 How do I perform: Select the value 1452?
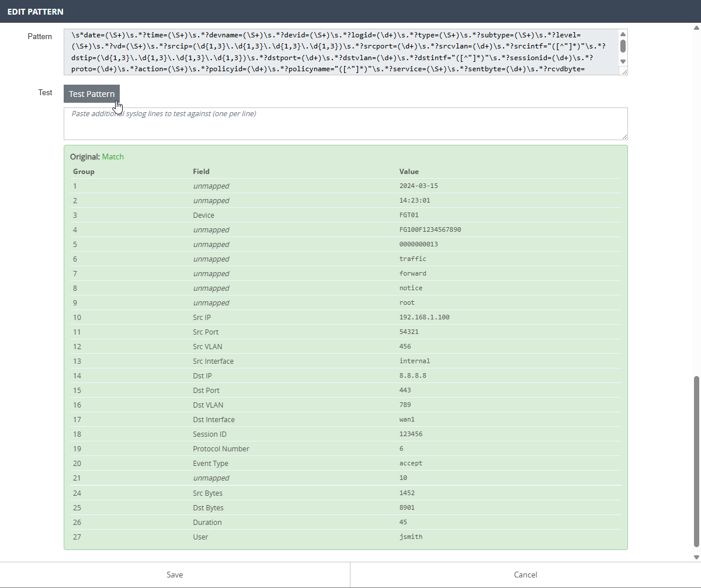pos(407,493)
